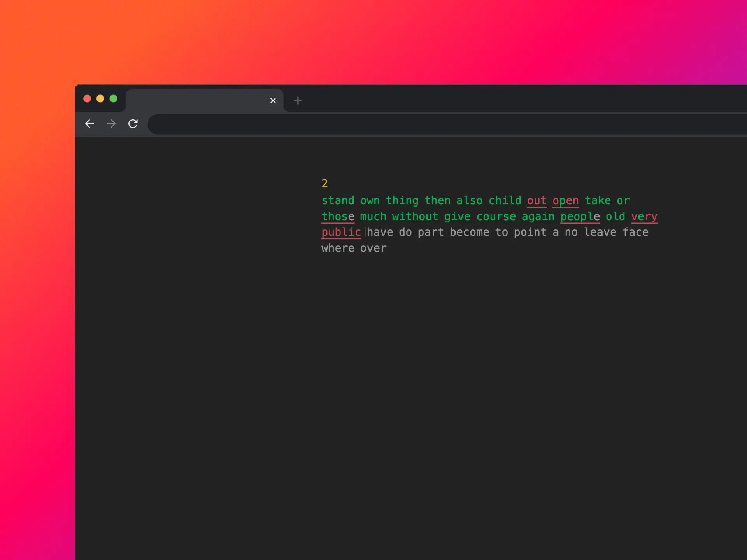The image size is (747, 560).
Task: Click the red window close button
Action: [87, 99]
